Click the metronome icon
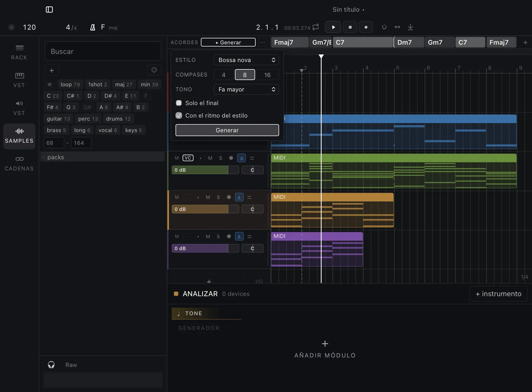Viewport: 532px width, 392px height. click(x=92, y=27)
